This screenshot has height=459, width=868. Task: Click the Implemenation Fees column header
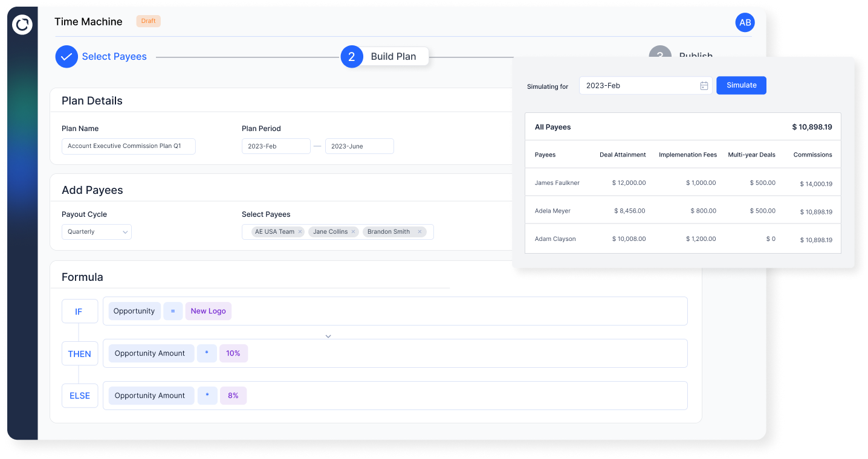click(x=688, y=155)
